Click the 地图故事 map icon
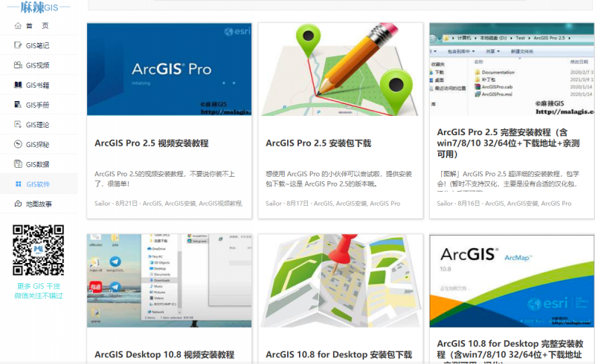595x364 pixels. click(x=19, y=204)
